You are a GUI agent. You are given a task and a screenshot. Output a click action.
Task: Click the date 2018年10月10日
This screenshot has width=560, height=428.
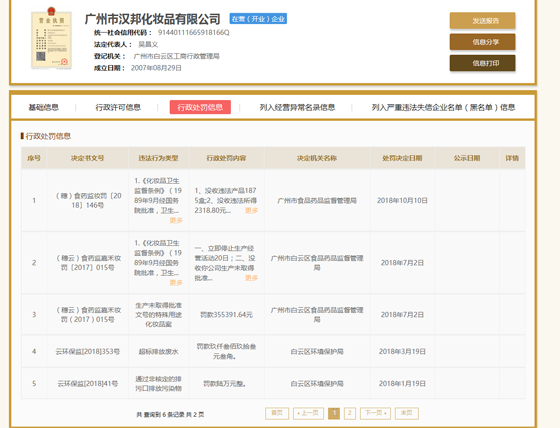[x=402, y=200]
